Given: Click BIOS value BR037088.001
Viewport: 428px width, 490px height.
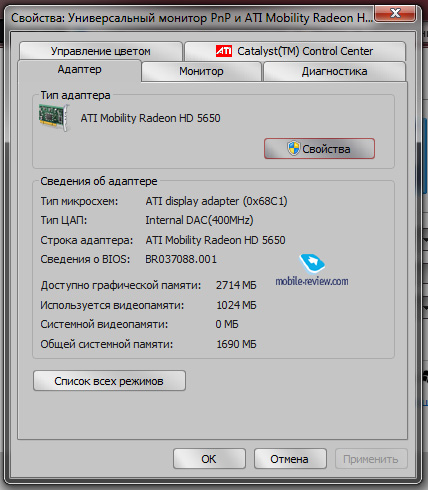Looking at the screenshot, I should point(181,259).
